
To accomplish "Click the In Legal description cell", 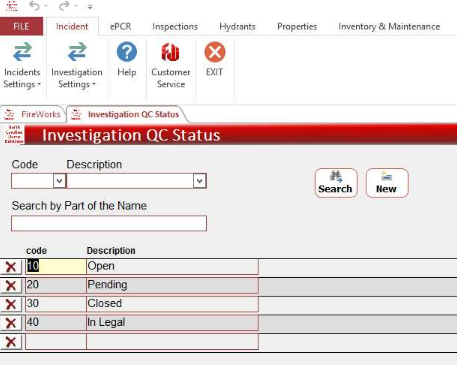I will click(172, 323).
